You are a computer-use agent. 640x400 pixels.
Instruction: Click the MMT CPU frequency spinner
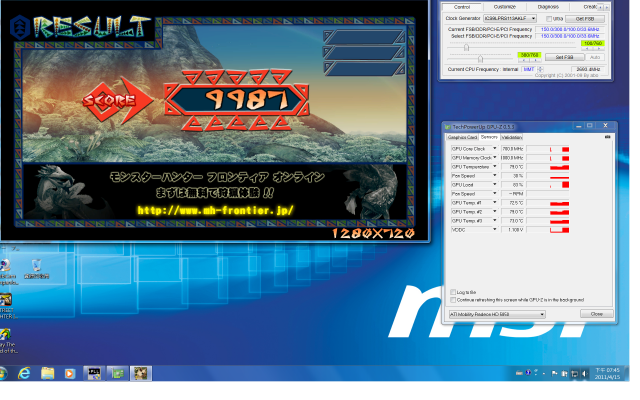click(540, 69)
